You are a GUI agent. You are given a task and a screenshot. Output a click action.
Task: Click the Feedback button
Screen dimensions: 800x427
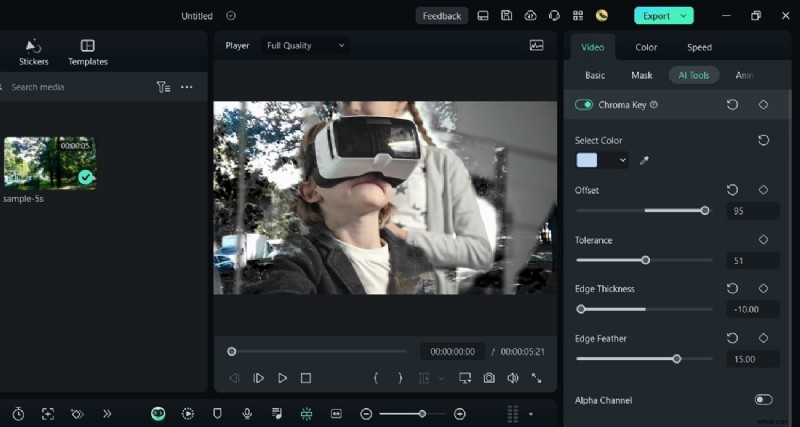[x=441, y=16]
